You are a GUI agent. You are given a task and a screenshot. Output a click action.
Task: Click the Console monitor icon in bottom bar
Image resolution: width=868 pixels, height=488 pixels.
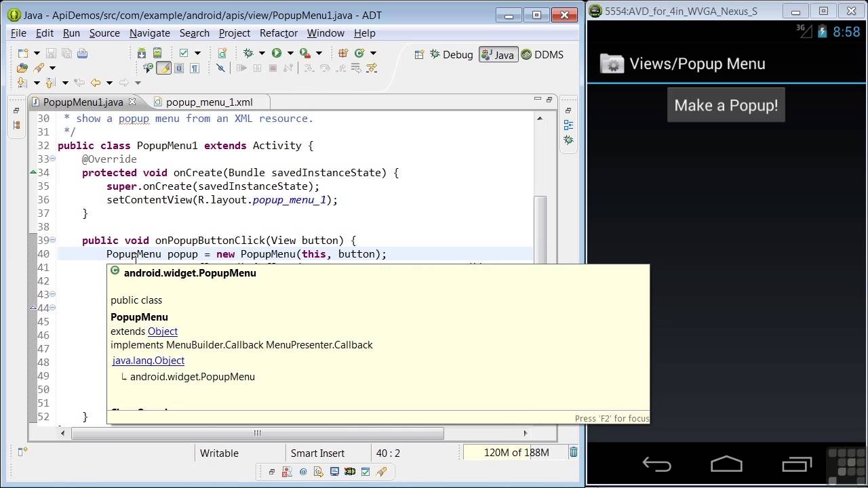tap(334, 472)
